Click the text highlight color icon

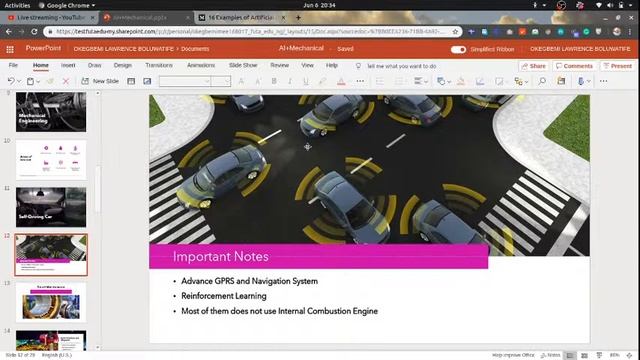[x=322, y=81]
